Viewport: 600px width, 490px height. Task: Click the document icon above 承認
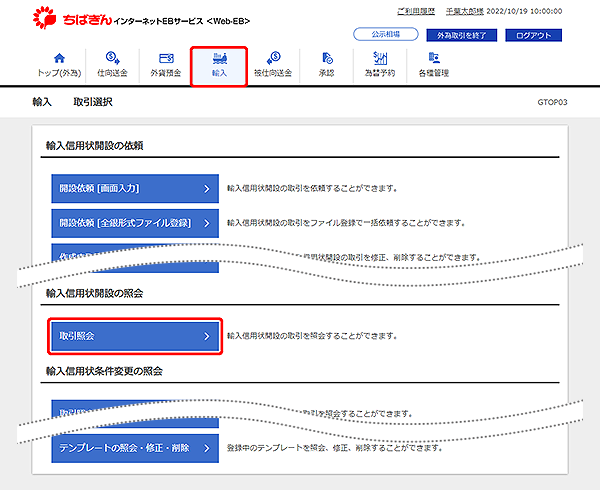coord(327,58)
